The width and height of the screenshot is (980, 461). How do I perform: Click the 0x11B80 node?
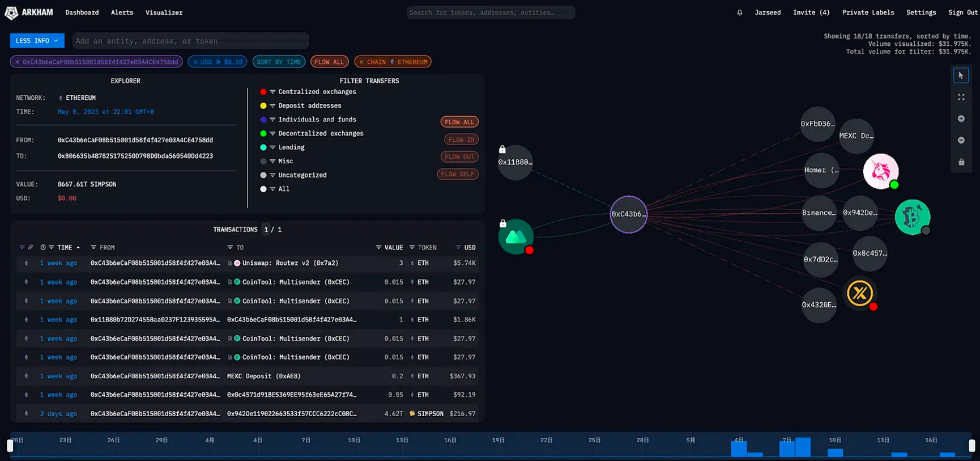[515, 162]
